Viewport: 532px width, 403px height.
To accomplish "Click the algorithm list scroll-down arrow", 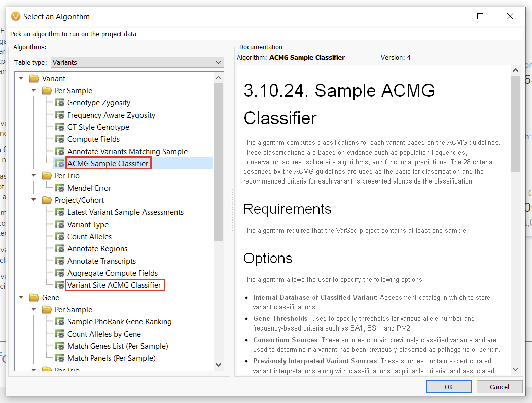I will coord(219,364).
